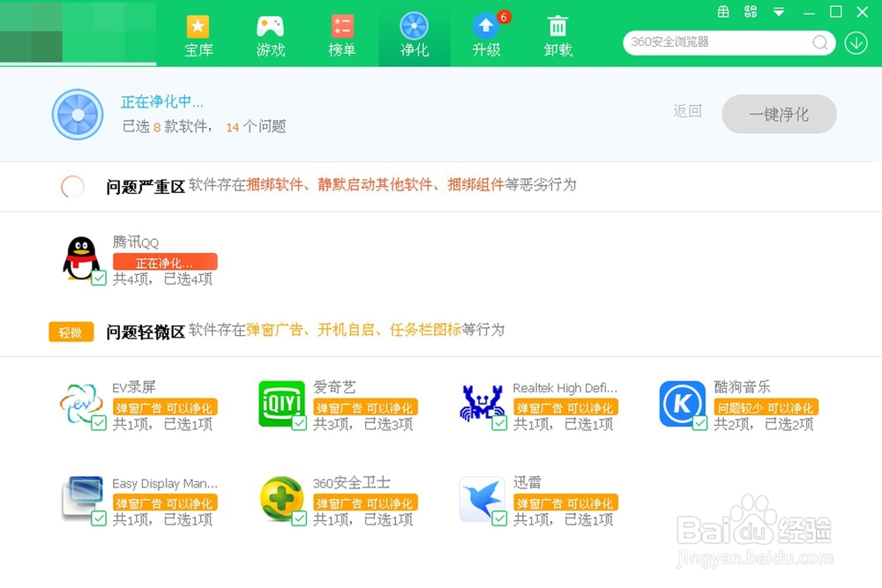Click the 一键净化 button
Image resolution: width=882 pixels, height=588 pixels.
tap(779, 115)
